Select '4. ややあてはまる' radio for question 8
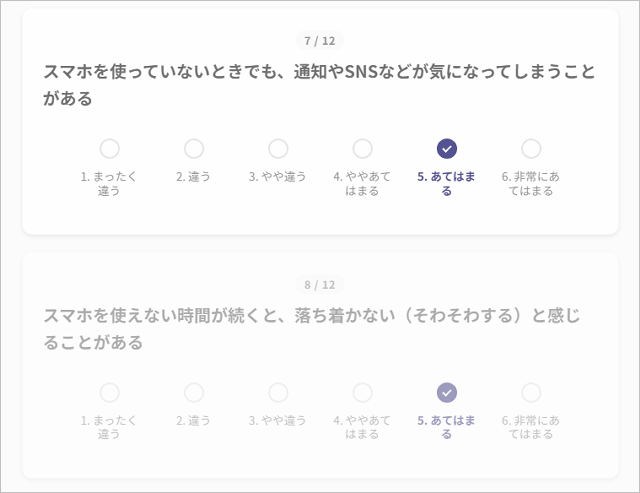640x493 pixels. (362, 393)
